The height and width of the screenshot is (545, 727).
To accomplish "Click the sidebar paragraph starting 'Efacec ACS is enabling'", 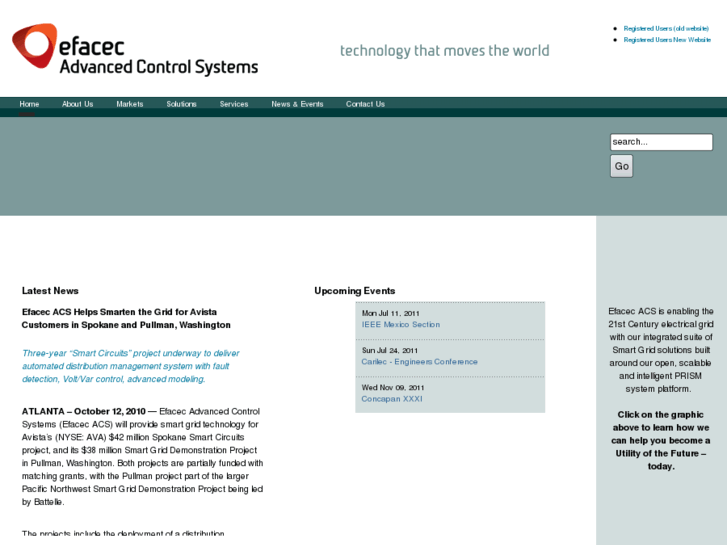I will tap(661, 350).
